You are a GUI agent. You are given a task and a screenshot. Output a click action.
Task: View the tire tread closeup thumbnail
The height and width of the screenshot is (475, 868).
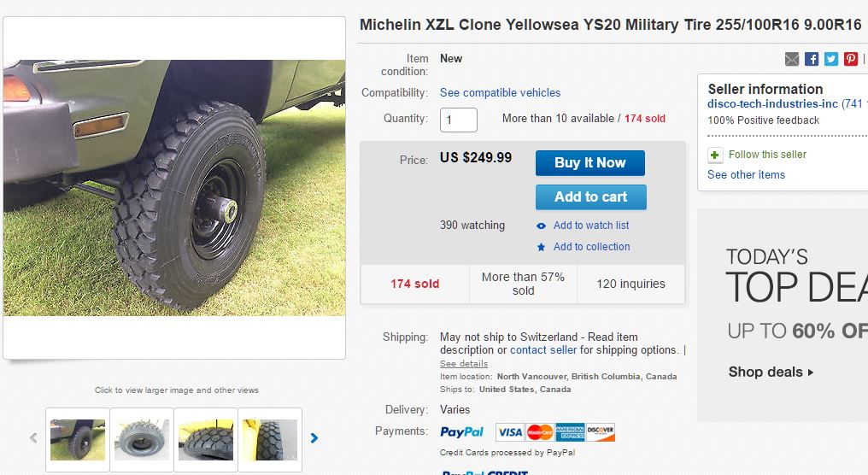(206, 439)
